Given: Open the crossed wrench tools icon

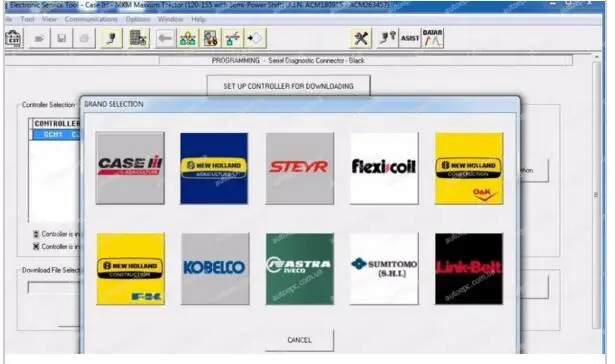Looking at the screenshot, I should [x=361, y=38].
